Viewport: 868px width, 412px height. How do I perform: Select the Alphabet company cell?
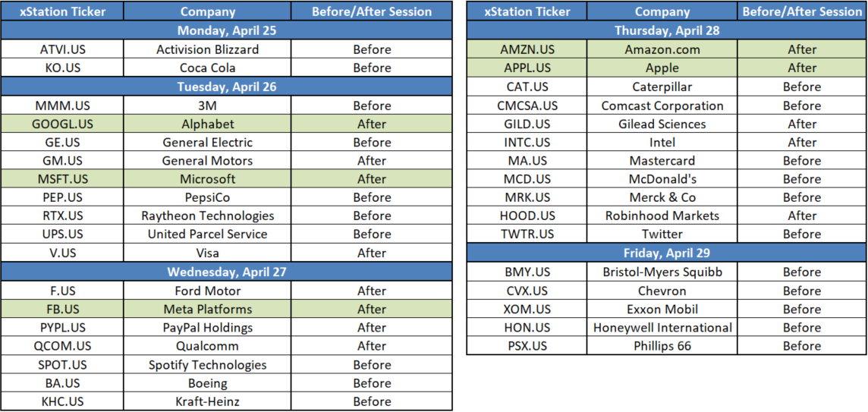point(207,124)
